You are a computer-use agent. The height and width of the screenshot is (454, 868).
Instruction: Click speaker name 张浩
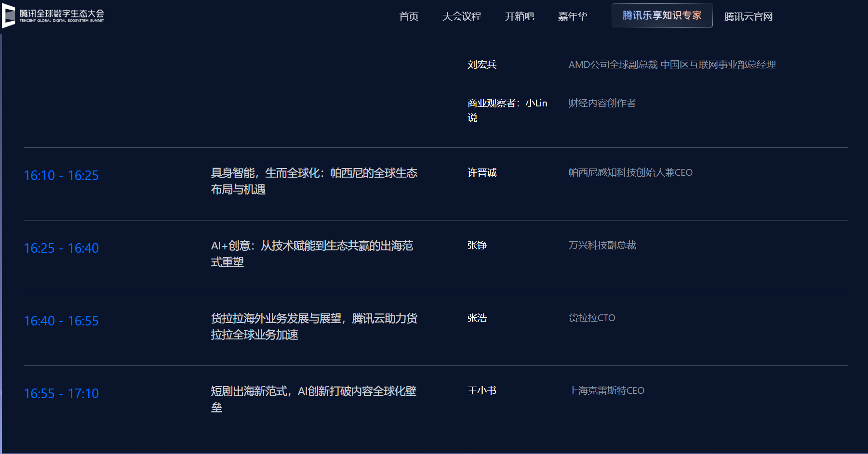[477, 318]
